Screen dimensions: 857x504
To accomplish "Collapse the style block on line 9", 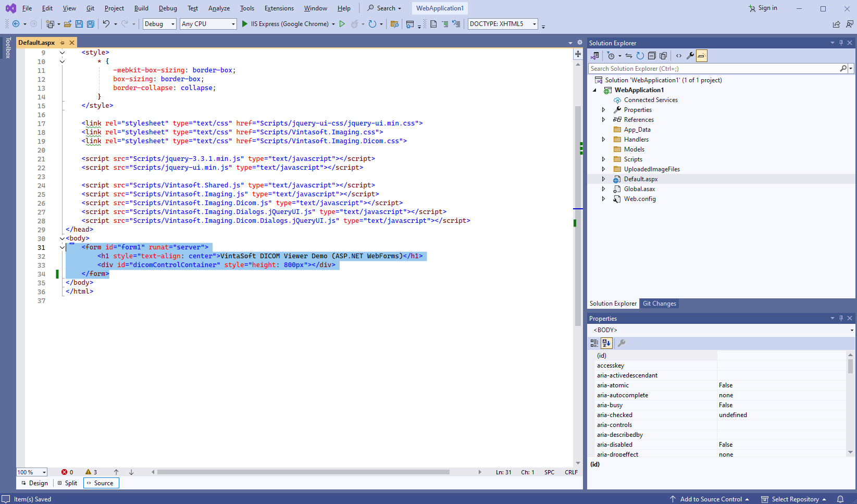I will click(62, 53).
